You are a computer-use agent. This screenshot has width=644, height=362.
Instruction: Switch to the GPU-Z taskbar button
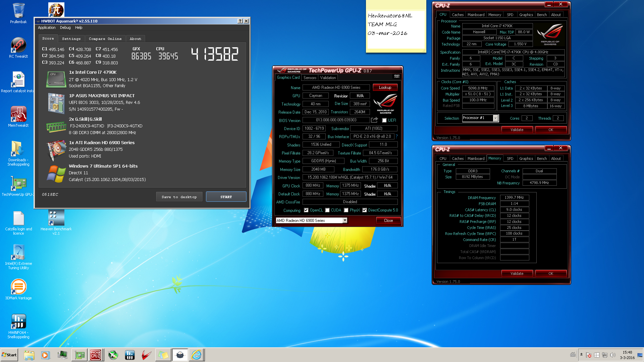79,355
